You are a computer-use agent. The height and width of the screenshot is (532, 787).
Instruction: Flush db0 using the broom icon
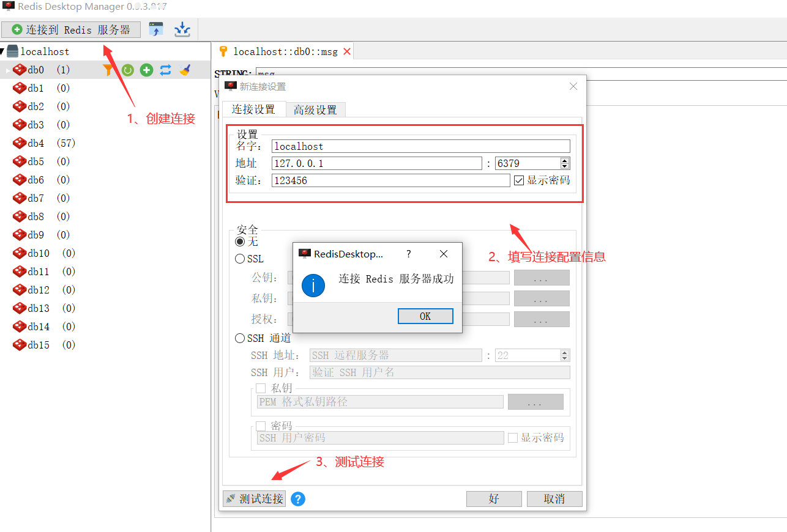click(x=185, y=70)
